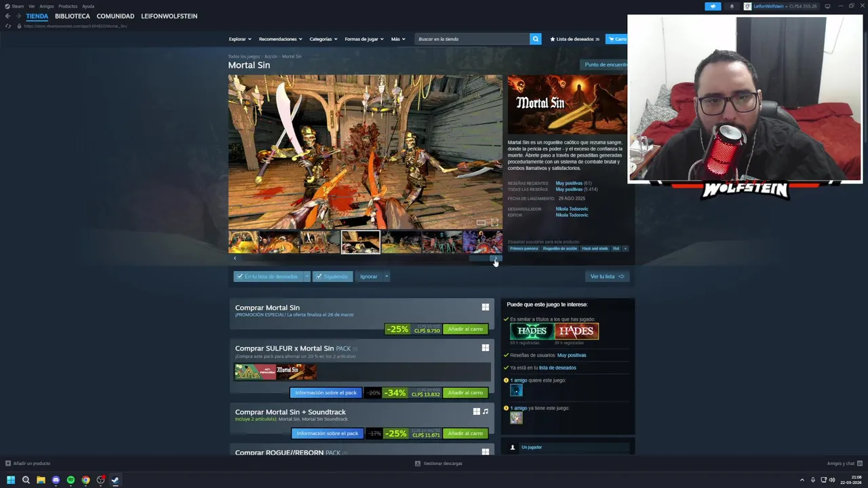The height and width of the screenshot is (488, 868).
Task: Switch to the BIBLIOTECA tab
Action: point(73,16)
